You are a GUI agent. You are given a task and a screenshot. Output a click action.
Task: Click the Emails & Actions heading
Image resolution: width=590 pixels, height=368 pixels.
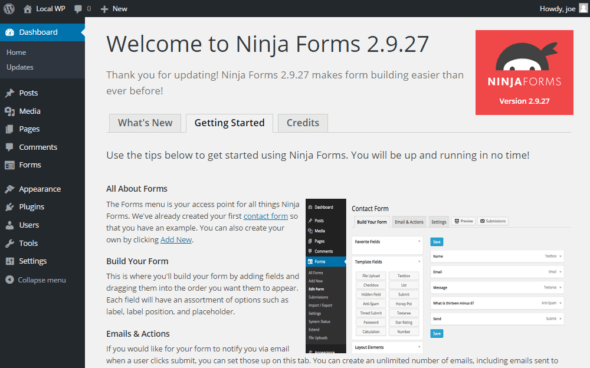pos(138,334)
